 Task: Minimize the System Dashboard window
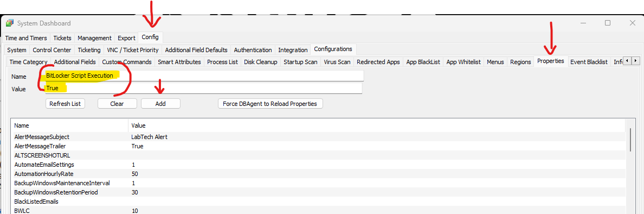(584, 23)
